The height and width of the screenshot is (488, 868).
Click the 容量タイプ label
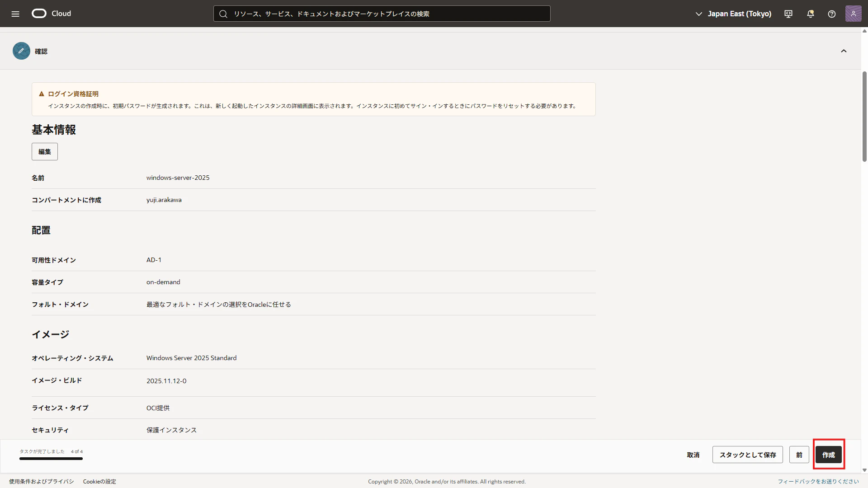point(47,282)
